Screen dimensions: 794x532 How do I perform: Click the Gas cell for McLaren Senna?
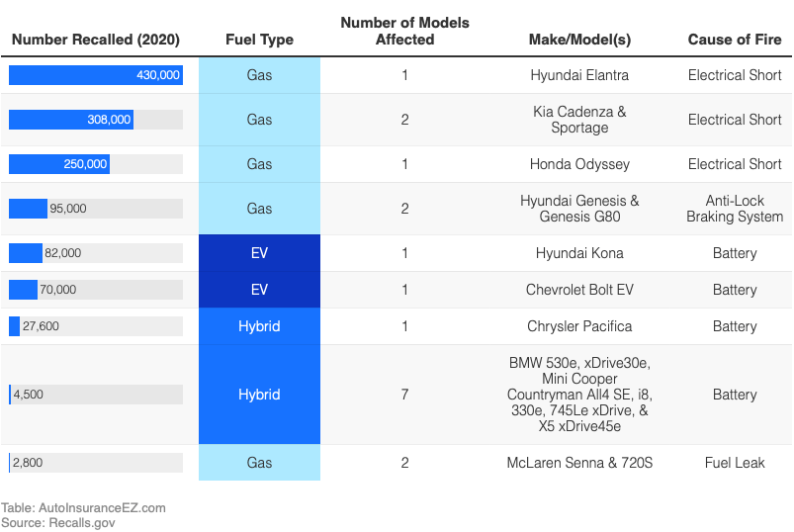259,463
